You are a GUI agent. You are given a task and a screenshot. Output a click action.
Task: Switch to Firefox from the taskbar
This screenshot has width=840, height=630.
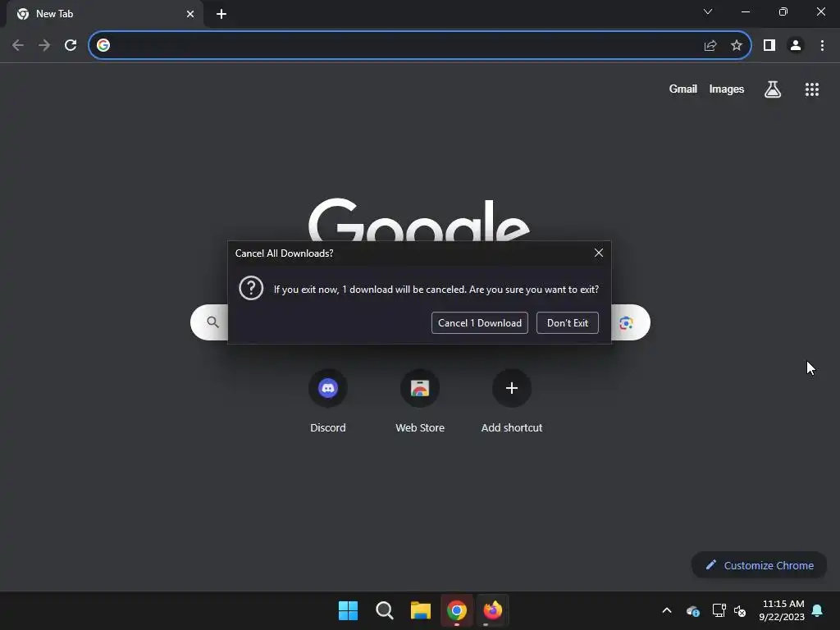click(492, 610)
